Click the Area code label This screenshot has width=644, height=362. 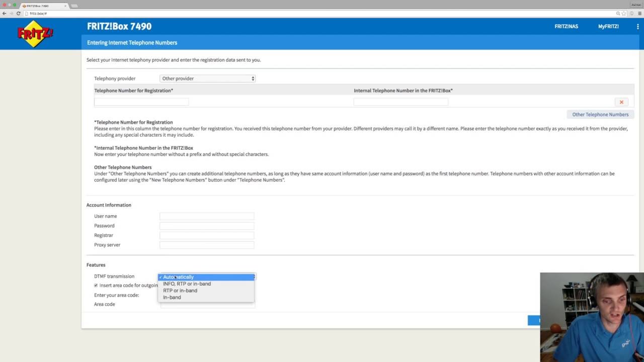click(x=104, y=304)
